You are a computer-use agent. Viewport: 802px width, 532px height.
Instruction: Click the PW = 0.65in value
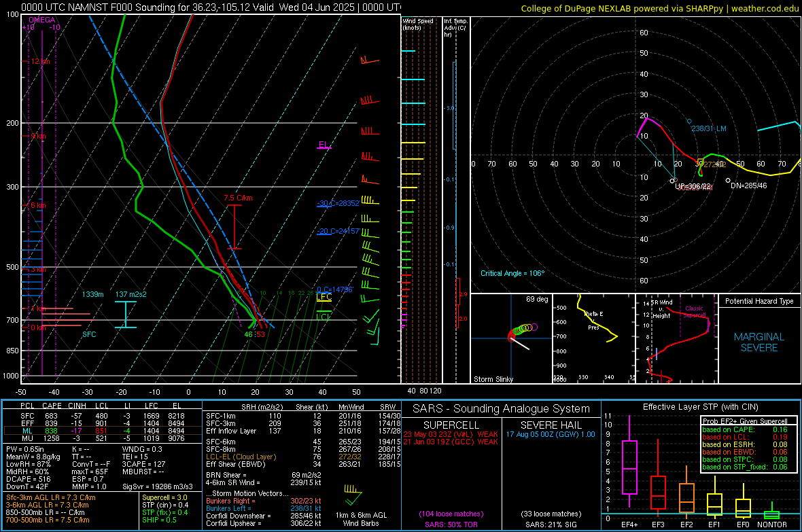(x=25, y=450)
